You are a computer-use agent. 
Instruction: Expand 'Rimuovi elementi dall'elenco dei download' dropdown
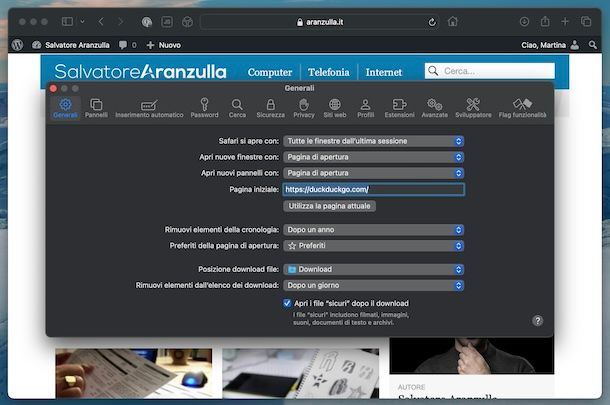[373, 285]
